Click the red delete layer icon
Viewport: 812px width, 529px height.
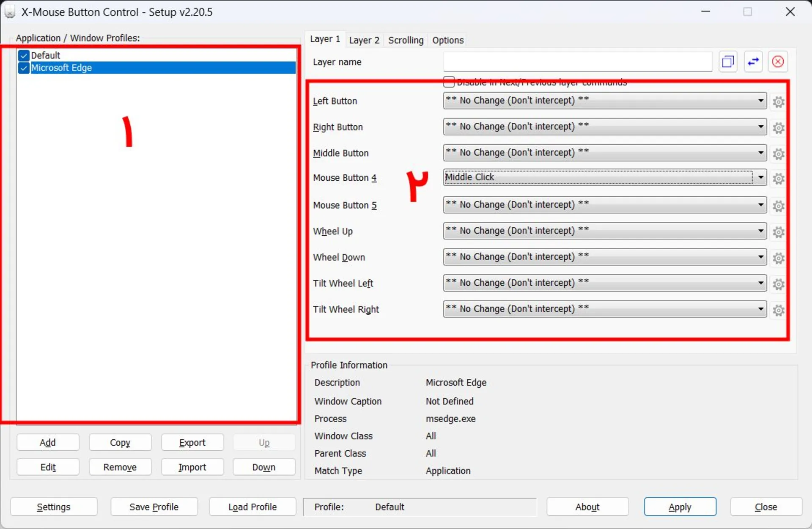coord(778,61)
